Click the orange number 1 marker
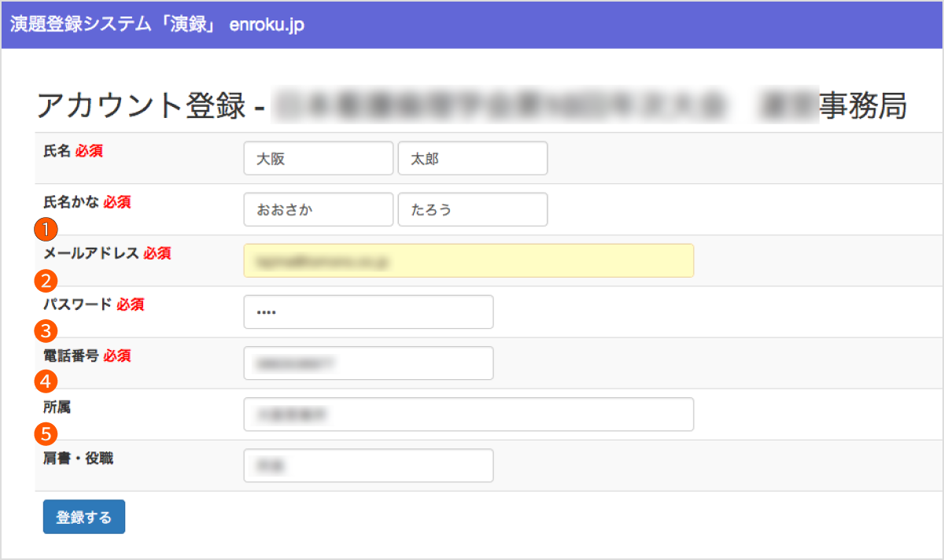Viewport: 944px width, 560px height. point(46,230)
